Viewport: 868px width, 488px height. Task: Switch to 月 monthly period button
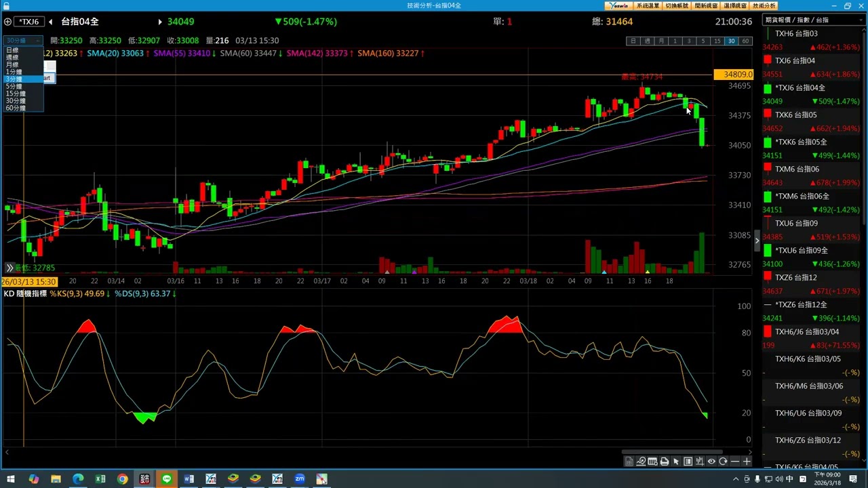(x=661, y=41)
